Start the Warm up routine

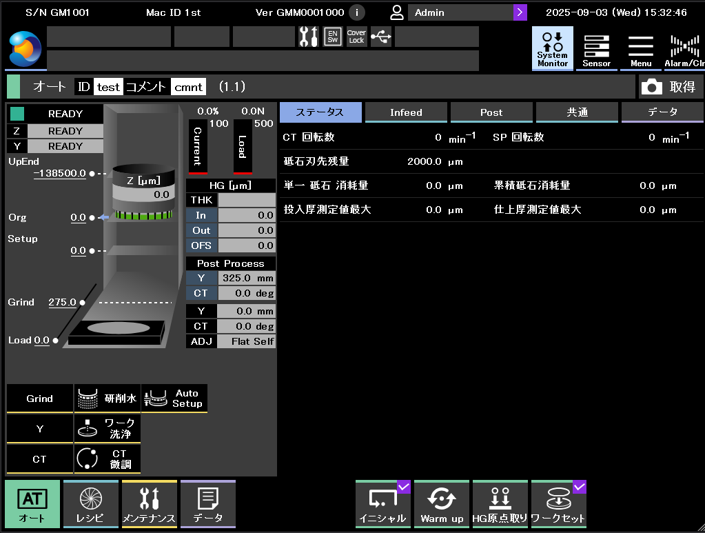(x=441, y=504)
